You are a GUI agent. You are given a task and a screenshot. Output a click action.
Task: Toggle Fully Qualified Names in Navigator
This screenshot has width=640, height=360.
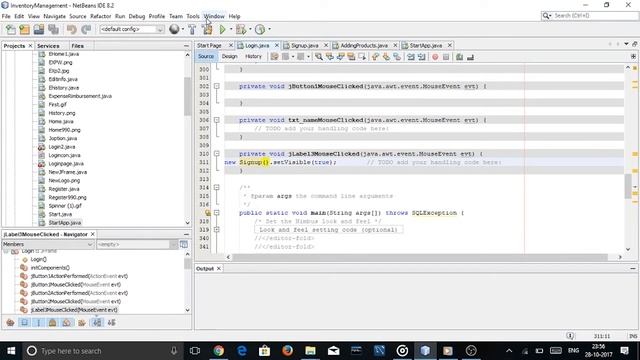(x=82, y=323)
